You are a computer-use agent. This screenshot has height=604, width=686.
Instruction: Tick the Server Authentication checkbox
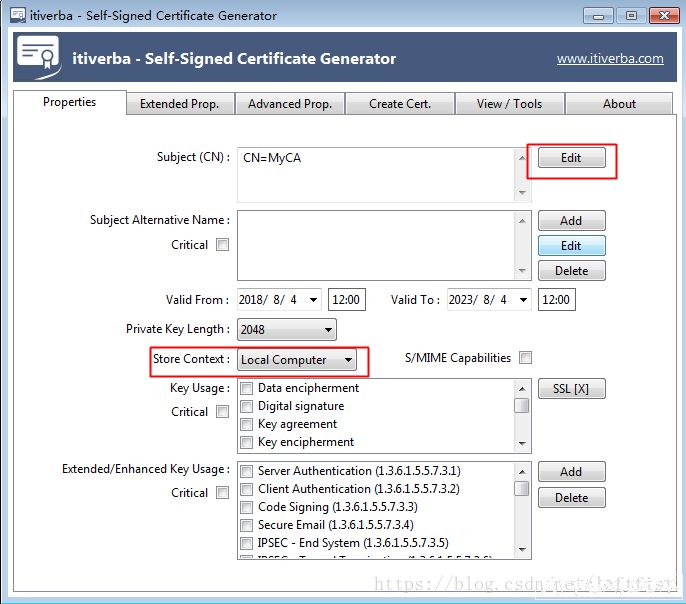(247, 471)
